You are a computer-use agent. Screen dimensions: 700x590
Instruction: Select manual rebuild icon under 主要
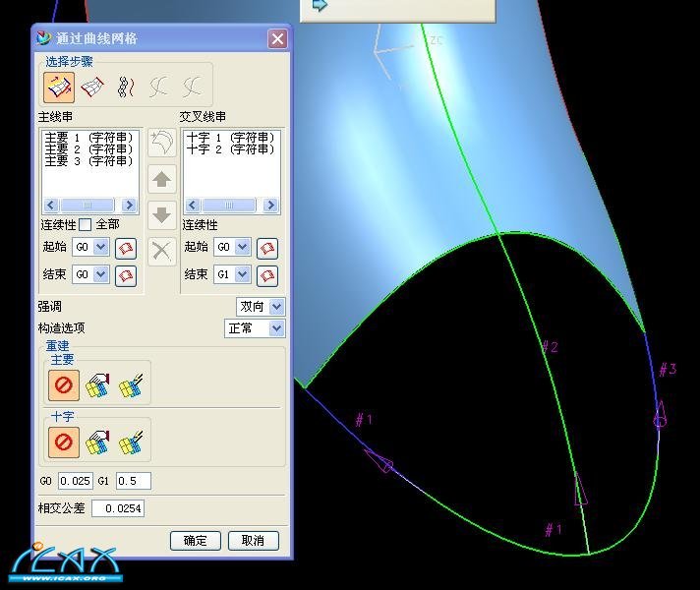tap(97, 385)
